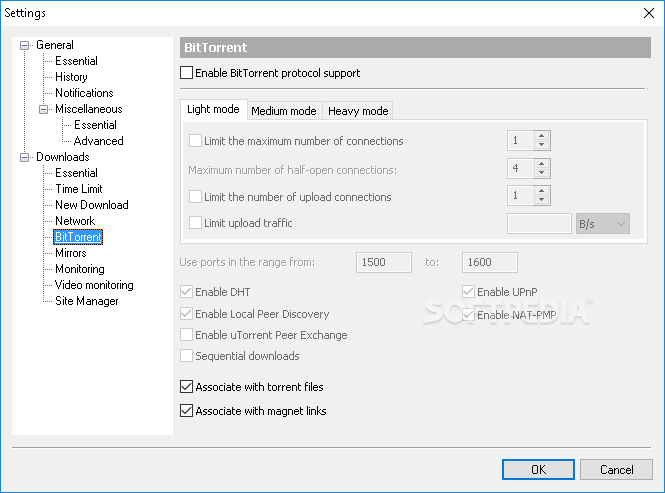The height and width of the screenshot is (493, 665).
Task: Click the port range to field 1600
Action: (490, 262)
